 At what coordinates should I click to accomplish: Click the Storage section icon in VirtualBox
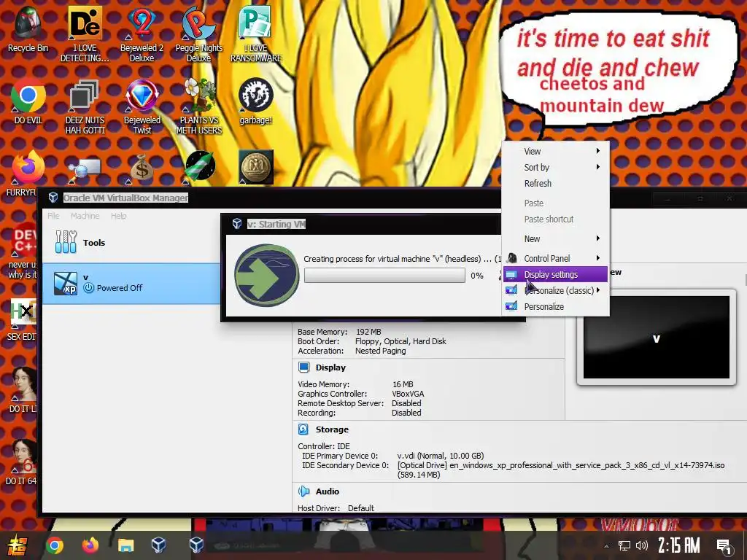point(303,429)
